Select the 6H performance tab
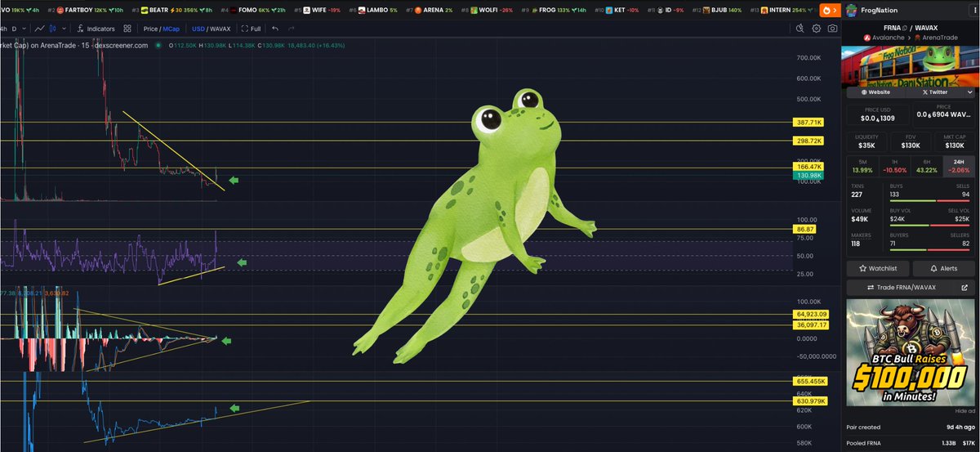Viewport: 980px width, 452px height. pos(927,166)
